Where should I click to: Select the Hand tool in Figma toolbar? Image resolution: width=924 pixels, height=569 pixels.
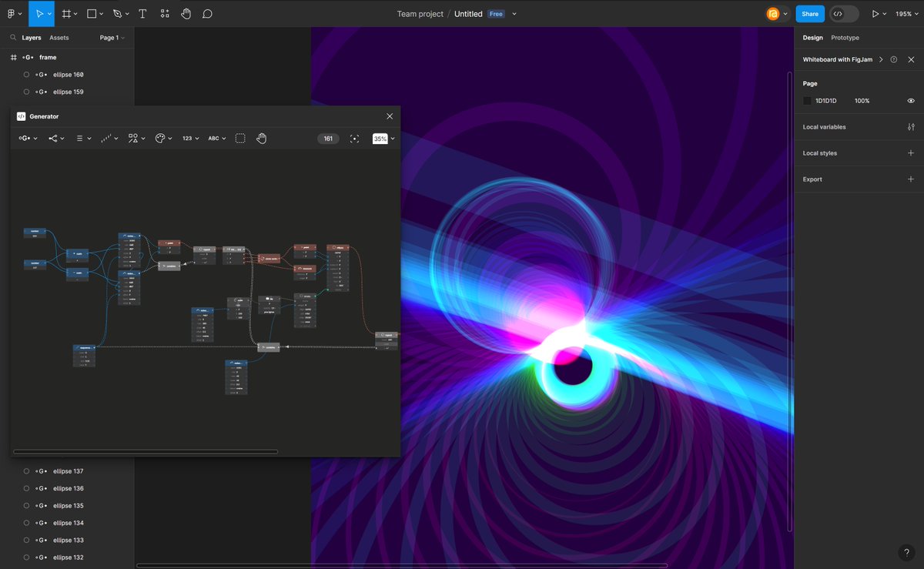tap(186, 14)
